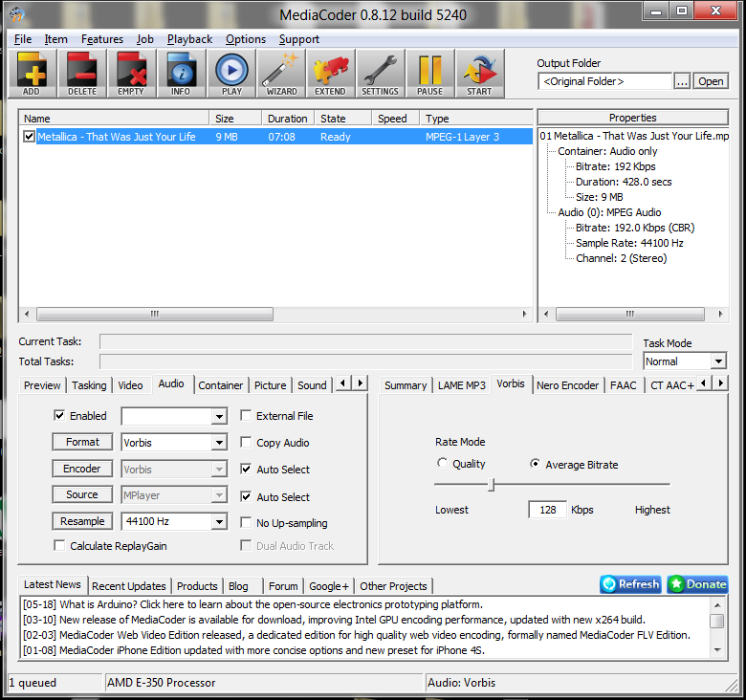
Task: Toggle source Auto Select checkbox
Action: pyautogui.click(x=246, y=496)
